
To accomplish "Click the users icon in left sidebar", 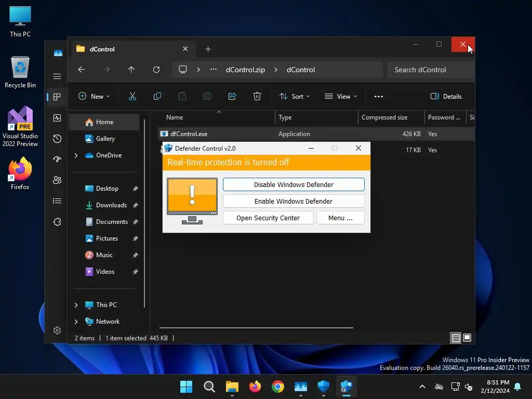I will coord(57,180).
